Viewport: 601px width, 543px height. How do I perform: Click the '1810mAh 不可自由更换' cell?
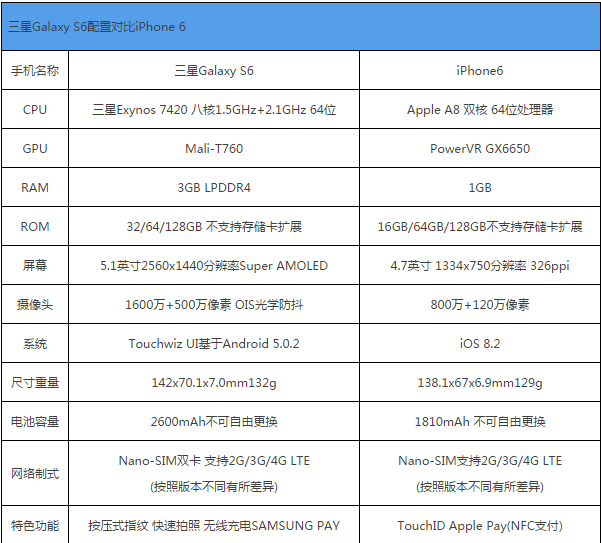(x=480, y=422)
